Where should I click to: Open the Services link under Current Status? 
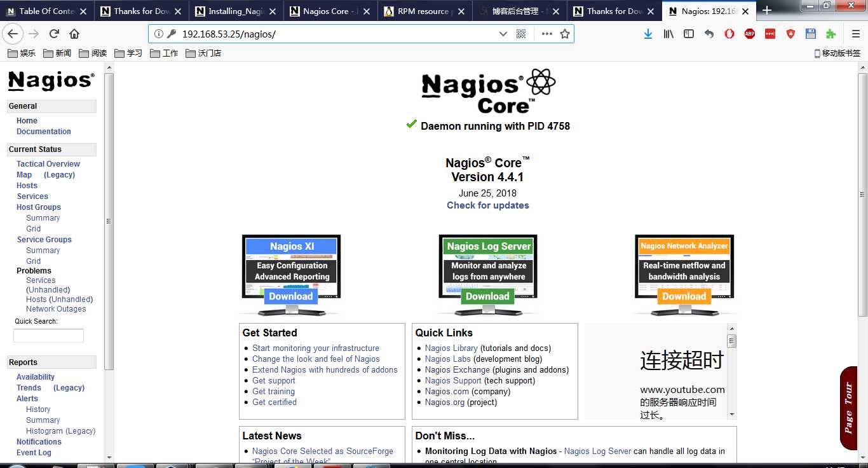click(x=32, y=196)
